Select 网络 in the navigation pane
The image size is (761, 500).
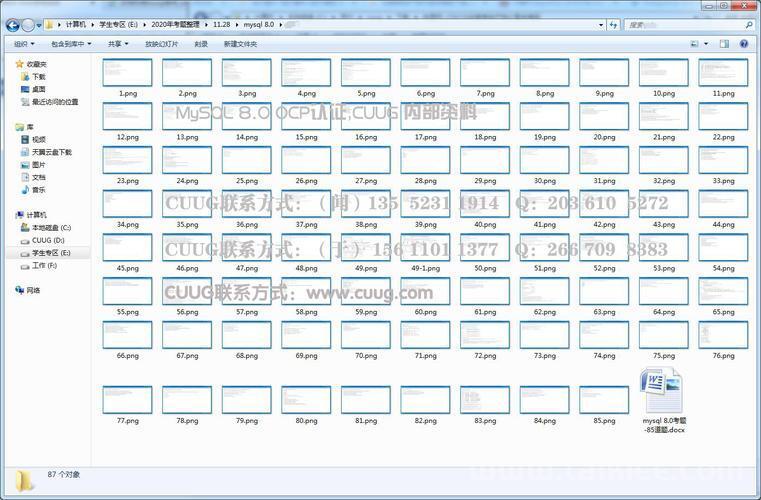[28, 290]
